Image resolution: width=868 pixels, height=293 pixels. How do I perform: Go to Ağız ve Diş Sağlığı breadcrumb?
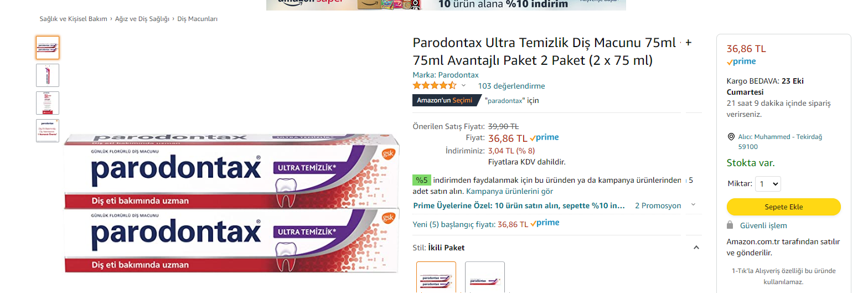142,19
